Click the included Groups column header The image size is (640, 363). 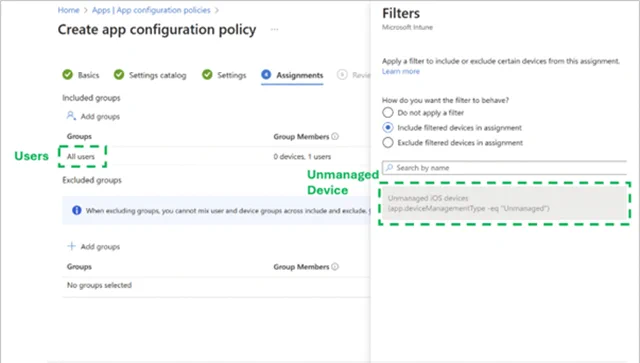pos(79,136)
